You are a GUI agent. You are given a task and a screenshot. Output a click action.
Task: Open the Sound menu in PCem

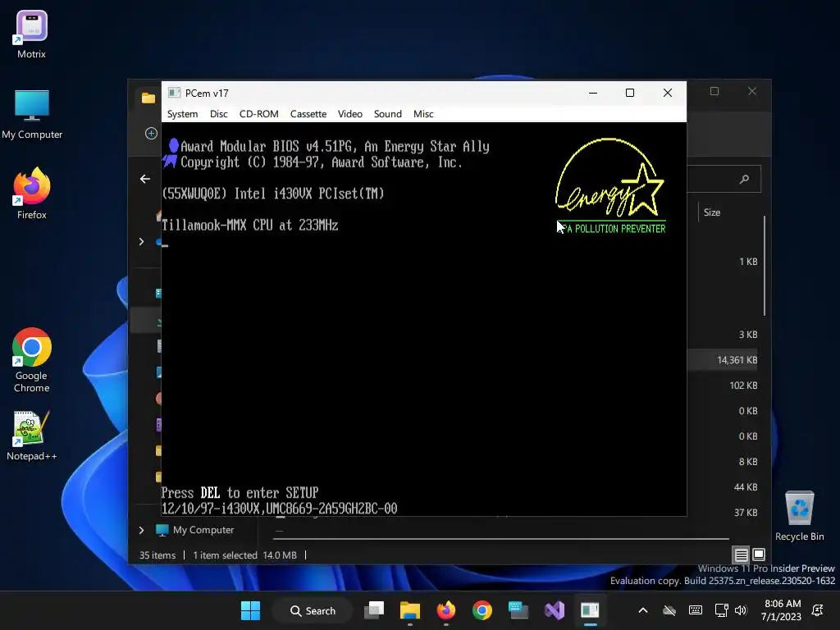[x=387, y=114]
